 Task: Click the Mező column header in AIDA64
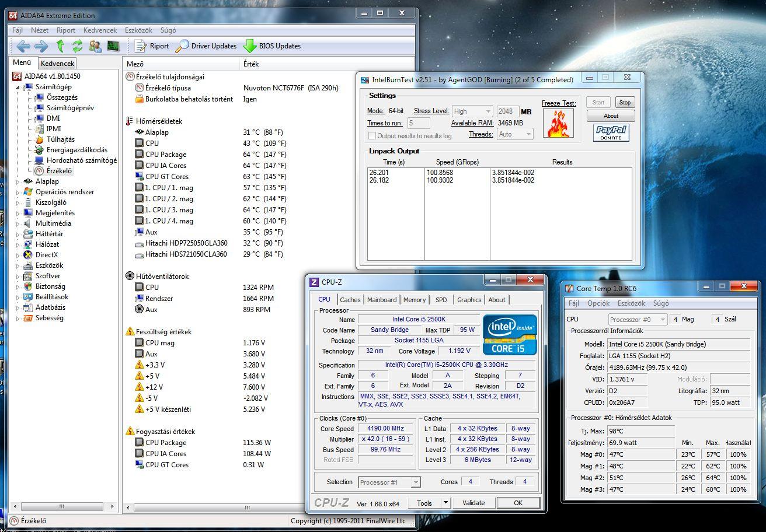point(182,64)
